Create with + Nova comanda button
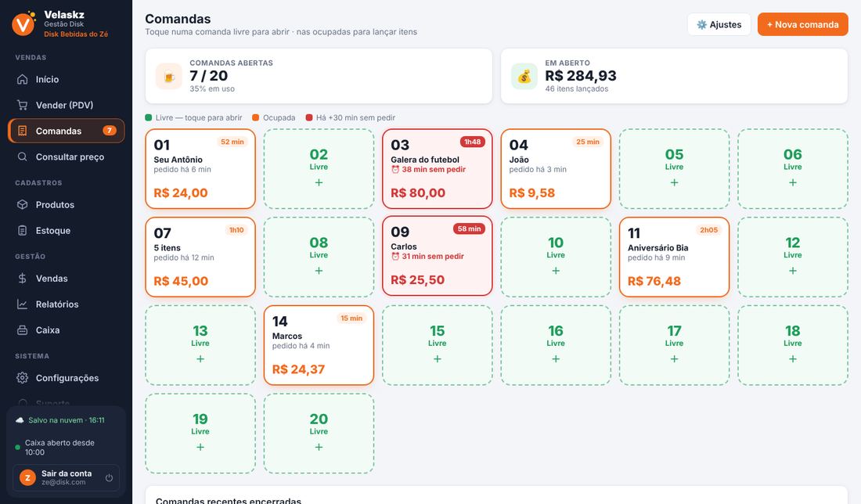This screenshot has width=861, height=504. pos(803,24)
